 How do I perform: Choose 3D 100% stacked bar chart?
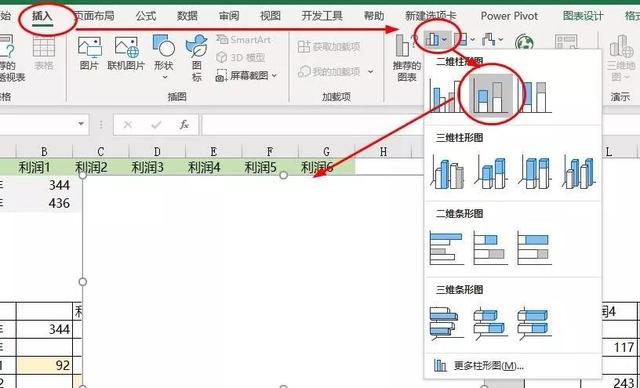coord(534,323)
